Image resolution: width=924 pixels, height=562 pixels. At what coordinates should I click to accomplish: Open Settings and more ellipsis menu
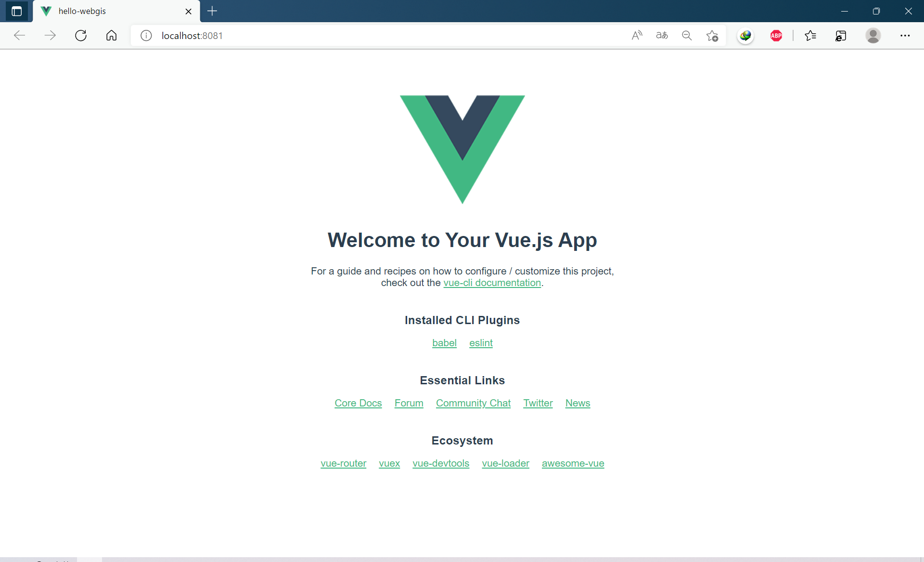pos(905,36)
